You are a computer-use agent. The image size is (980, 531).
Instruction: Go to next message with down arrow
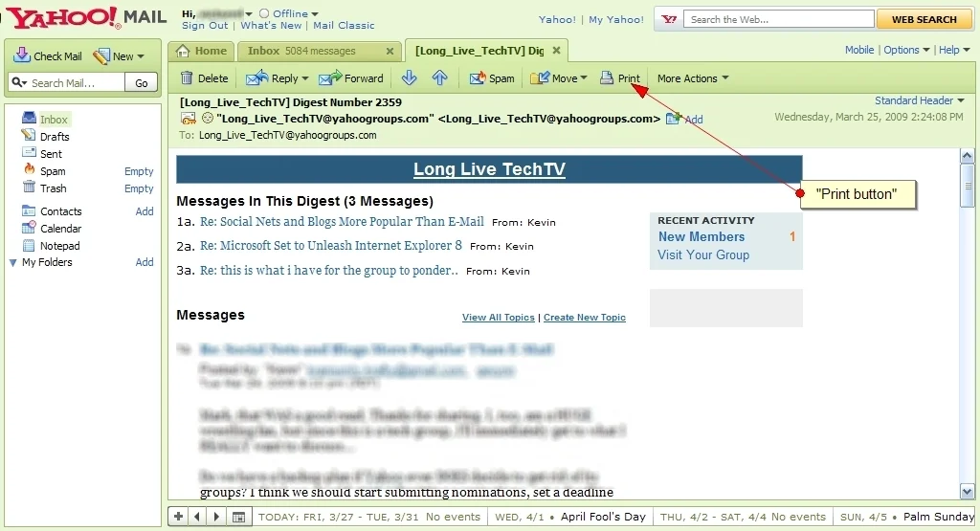pos(409,77)
